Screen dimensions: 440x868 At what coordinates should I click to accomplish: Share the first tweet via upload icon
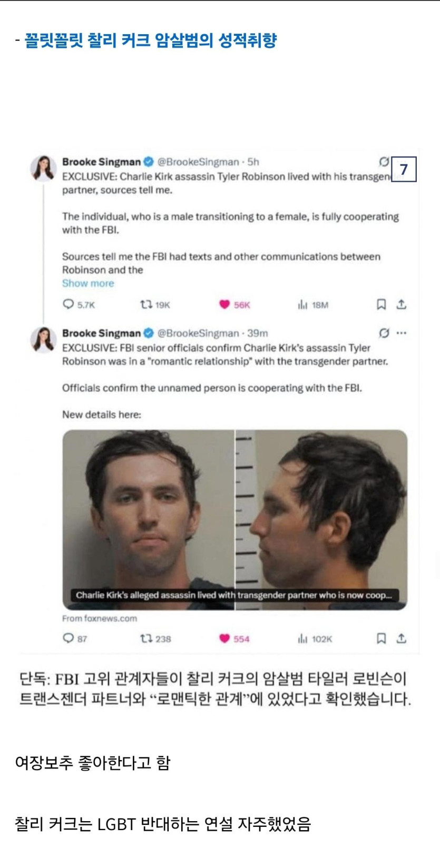402,304
